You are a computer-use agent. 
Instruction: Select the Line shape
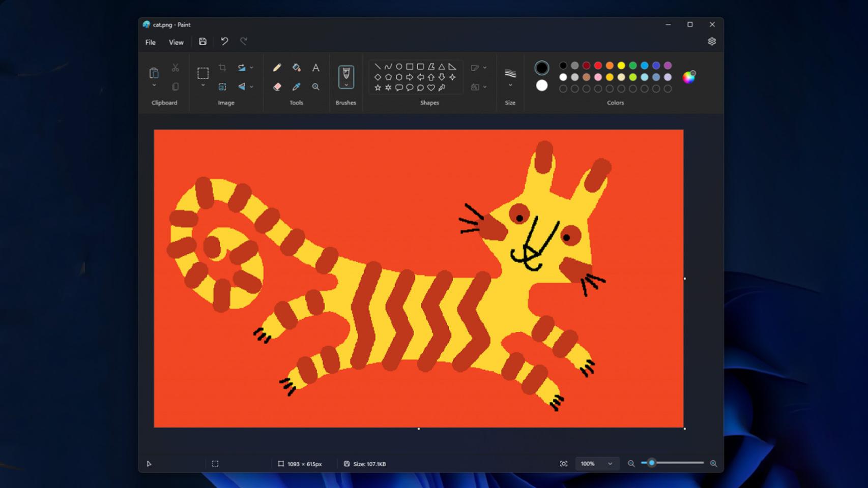click(378, 67)
